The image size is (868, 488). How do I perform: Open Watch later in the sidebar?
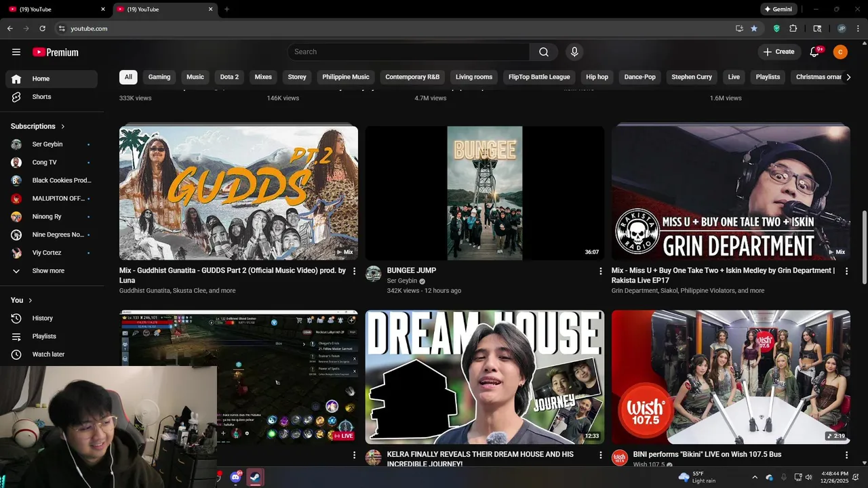click(52, 354)
